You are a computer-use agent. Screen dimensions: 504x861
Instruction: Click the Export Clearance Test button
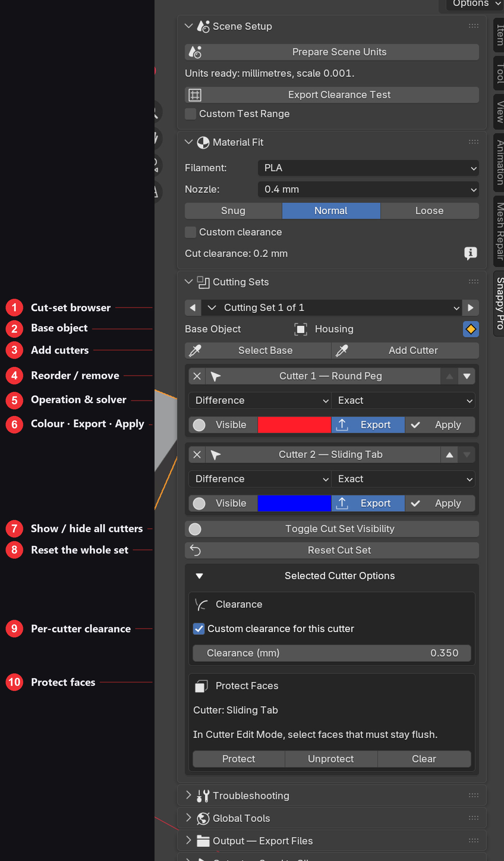click(x=332, y=95)
